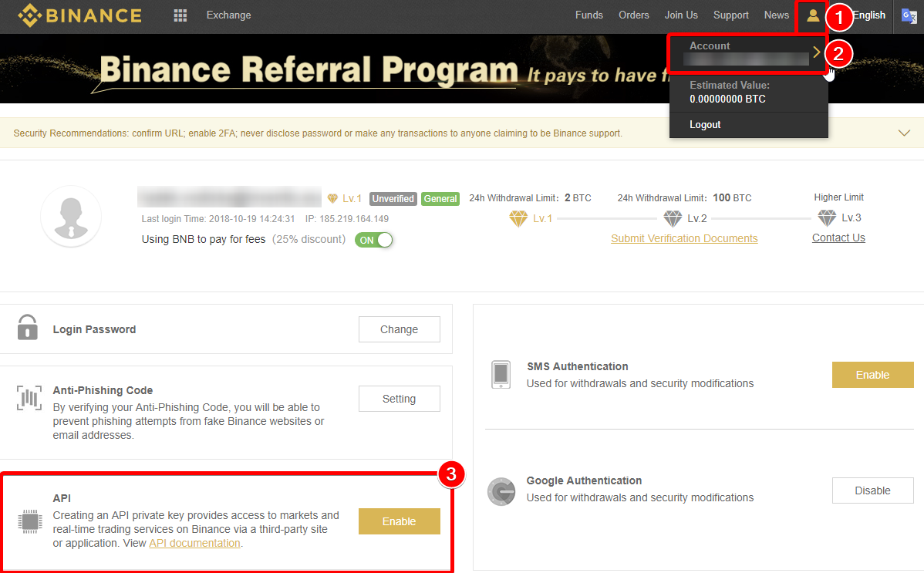
Task: Open Submit Verification Documents link
Action: point(684,239)
